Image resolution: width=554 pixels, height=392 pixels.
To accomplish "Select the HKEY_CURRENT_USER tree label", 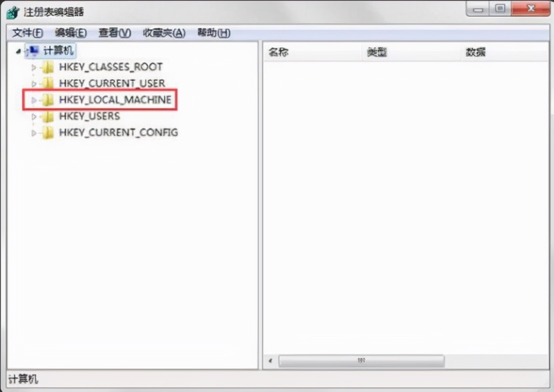I will [112, 83].
